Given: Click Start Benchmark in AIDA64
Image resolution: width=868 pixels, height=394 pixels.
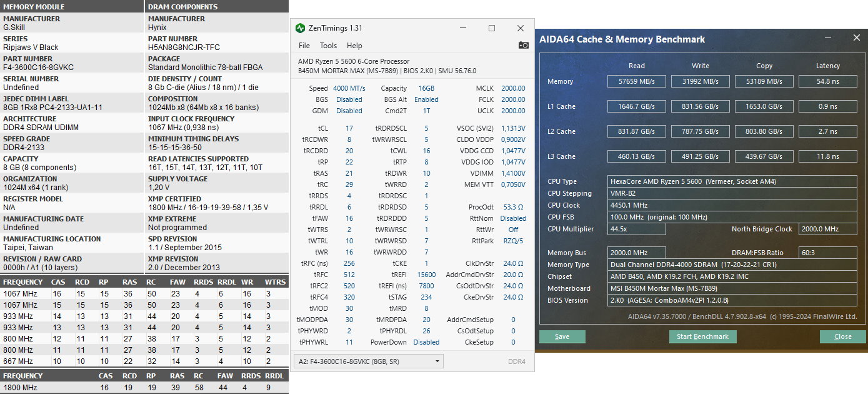Looking at the screenshot, I should point(703,336).
